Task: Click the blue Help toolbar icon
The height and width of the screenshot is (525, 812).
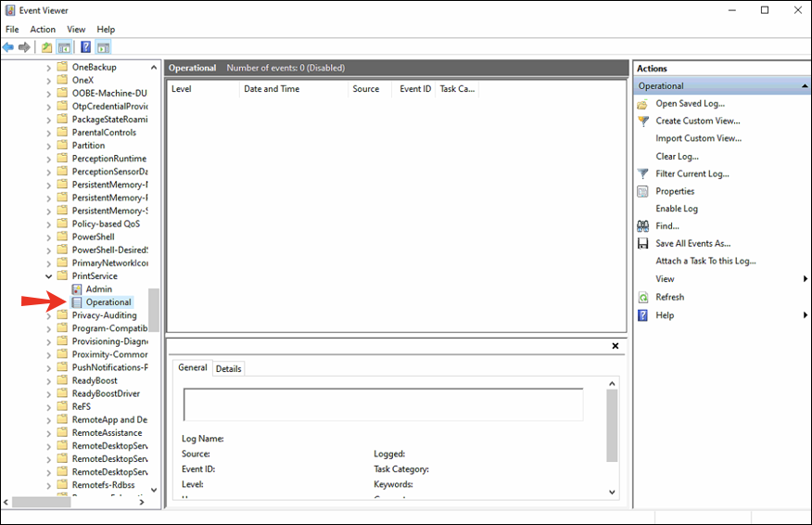Action: pyautogui.click(x=85, y=47)
